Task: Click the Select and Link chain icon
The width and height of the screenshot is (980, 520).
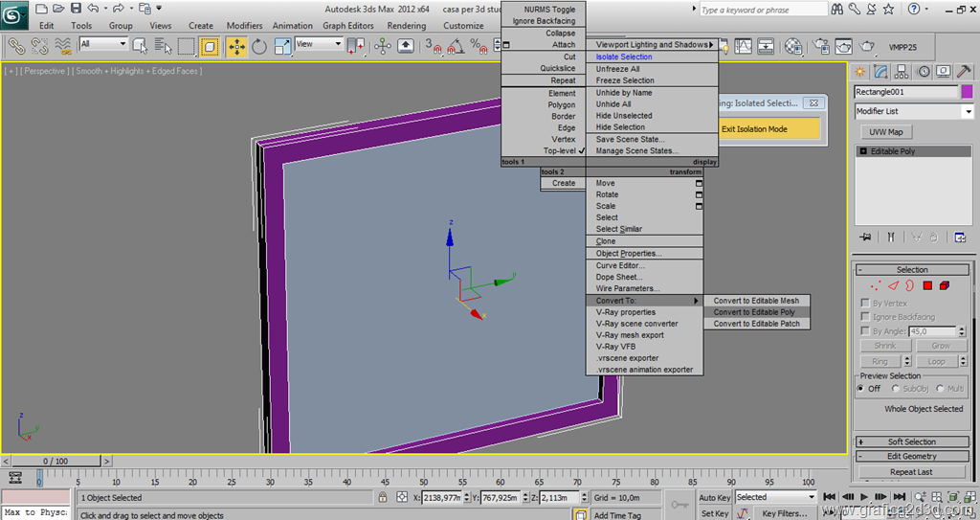Action: click(16, 45)
